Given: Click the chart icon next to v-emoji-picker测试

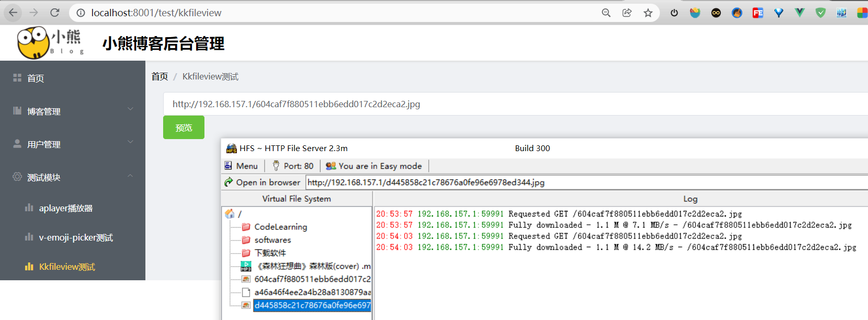Looking at the screenshot, I should (29, 237).
